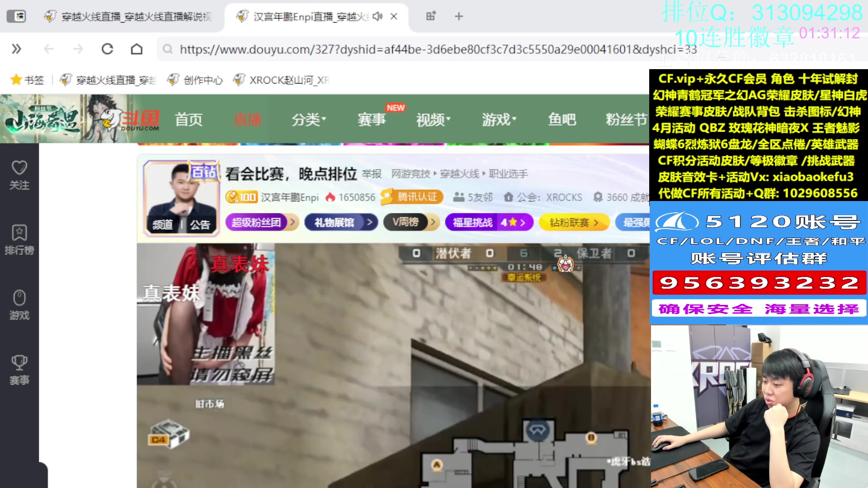Click the level 100 streamer badge
Image resolution: width=868 pixels, height=488 pixels.
tap(241, 197)
